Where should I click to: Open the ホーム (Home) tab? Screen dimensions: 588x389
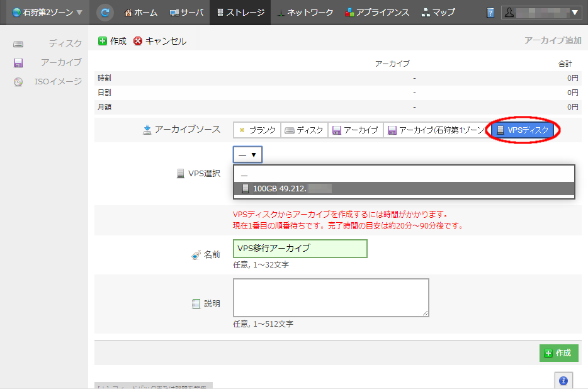tap(141, 13)
